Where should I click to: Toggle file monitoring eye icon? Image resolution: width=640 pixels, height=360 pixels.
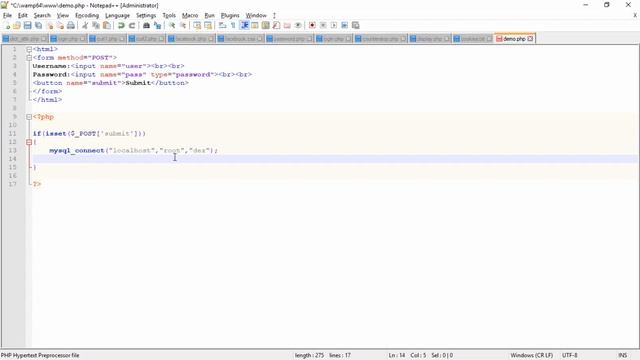(x=298, y=25)
